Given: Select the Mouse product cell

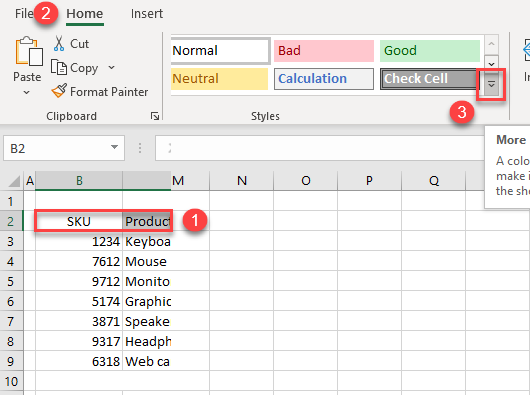Looking at the screenshot, I should [x=147, y=261].
